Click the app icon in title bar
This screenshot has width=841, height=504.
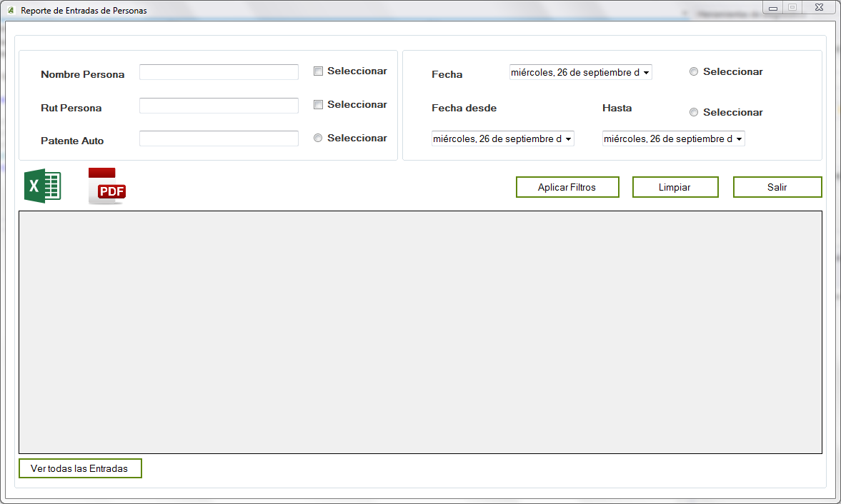pos(10,11)
